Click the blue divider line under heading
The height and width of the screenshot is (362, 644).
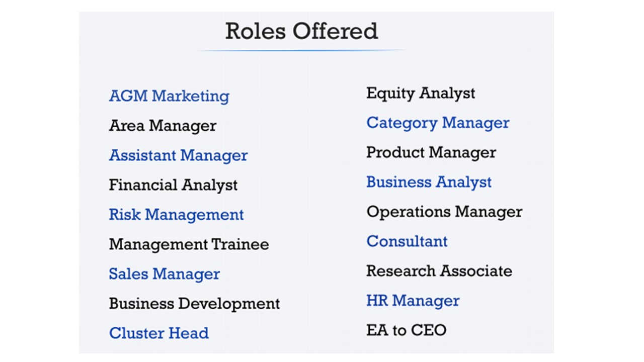click(x=301, y=50)
